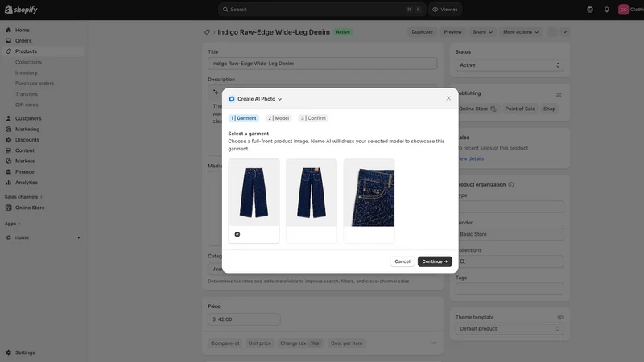
Task: Click the publishing manage settings icon
Action: (x=559, y=94)
